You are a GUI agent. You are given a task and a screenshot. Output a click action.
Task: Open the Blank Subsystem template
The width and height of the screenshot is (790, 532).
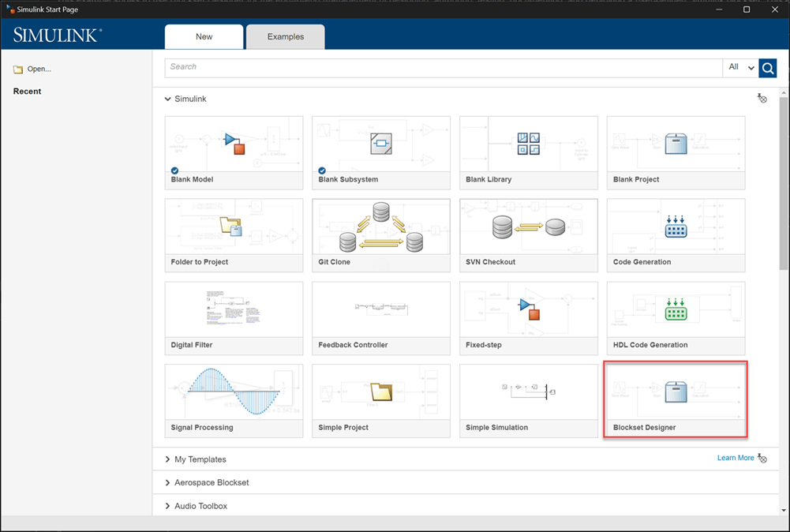(x=381, y=152)
